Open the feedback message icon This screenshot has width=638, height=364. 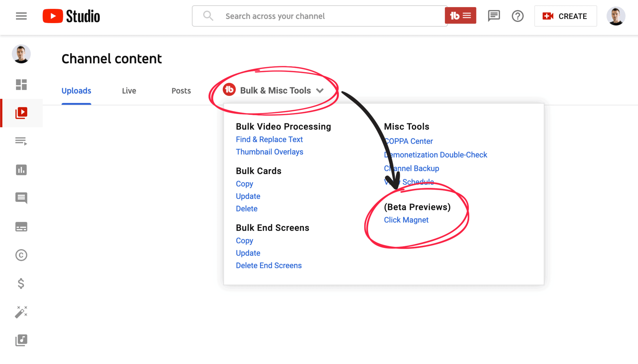pos(494,16)
